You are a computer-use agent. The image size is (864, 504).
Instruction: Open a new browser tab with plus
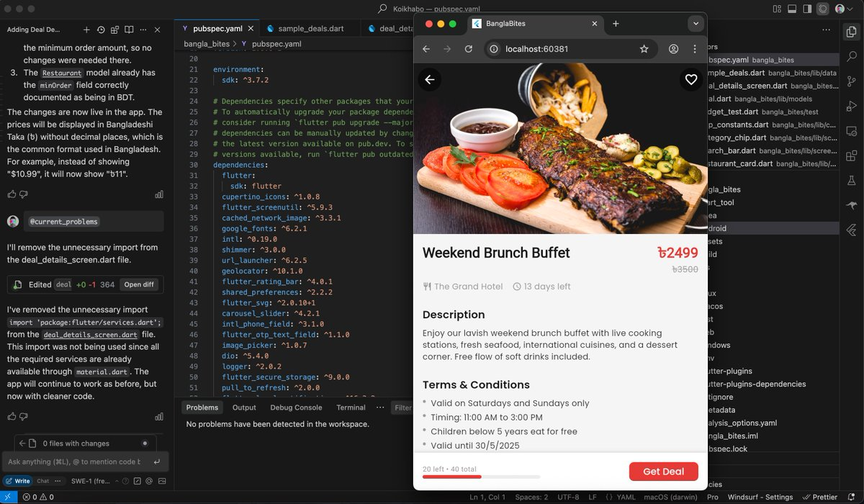[x=616, y=24]
